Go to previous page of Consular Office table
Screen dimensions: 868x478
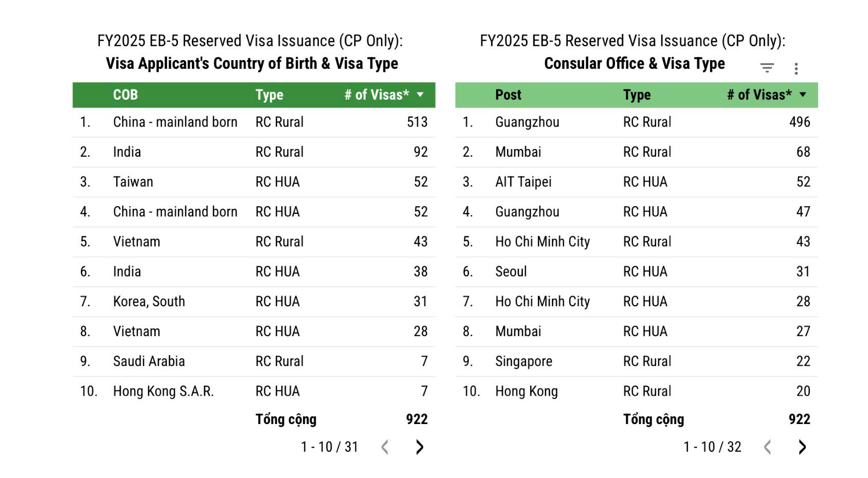click(767, 447)
